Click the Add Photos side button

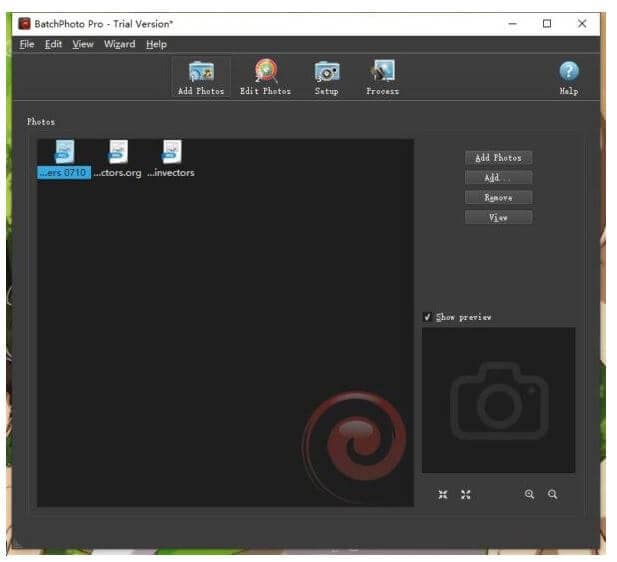coord(499,158)
